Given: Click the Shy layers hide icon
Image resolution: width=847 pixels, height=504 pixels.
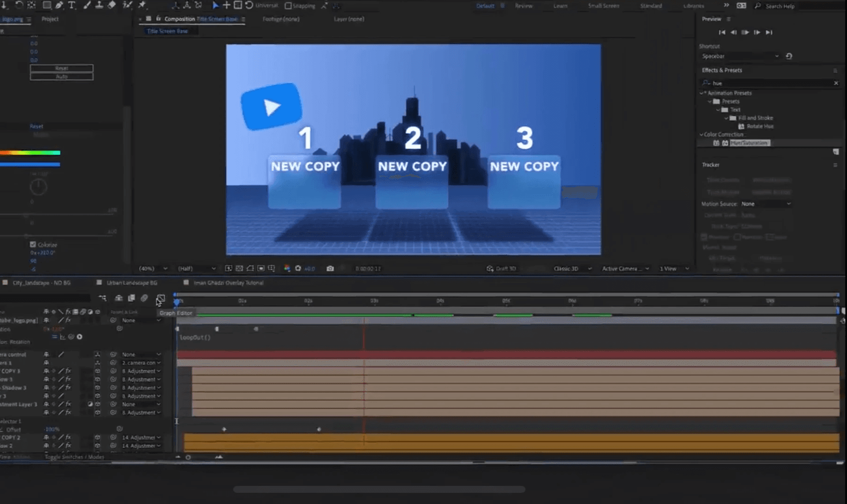Looking at the screenshot, I should [x=118, y=298].
